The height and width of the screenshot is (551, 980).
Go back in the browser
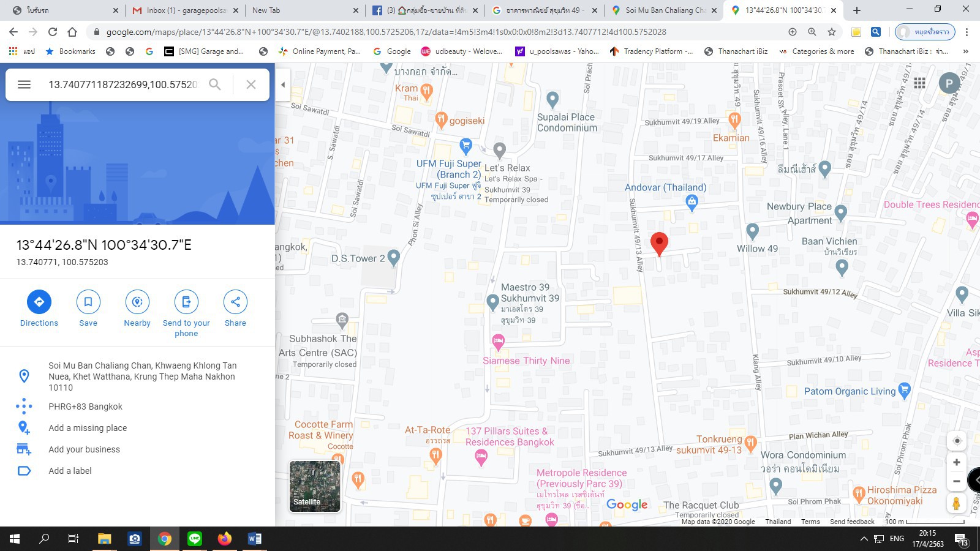pos(13,32)
